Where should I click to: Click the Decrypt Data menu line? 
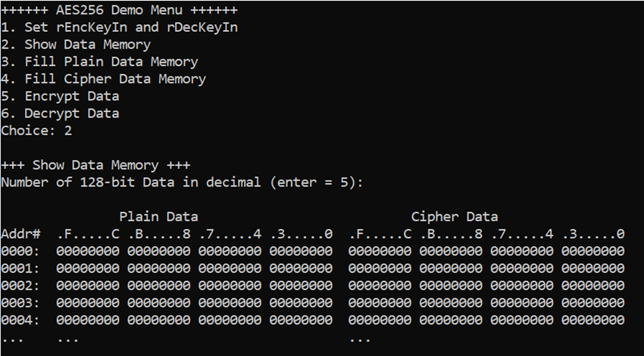click(x=60, y=114)
